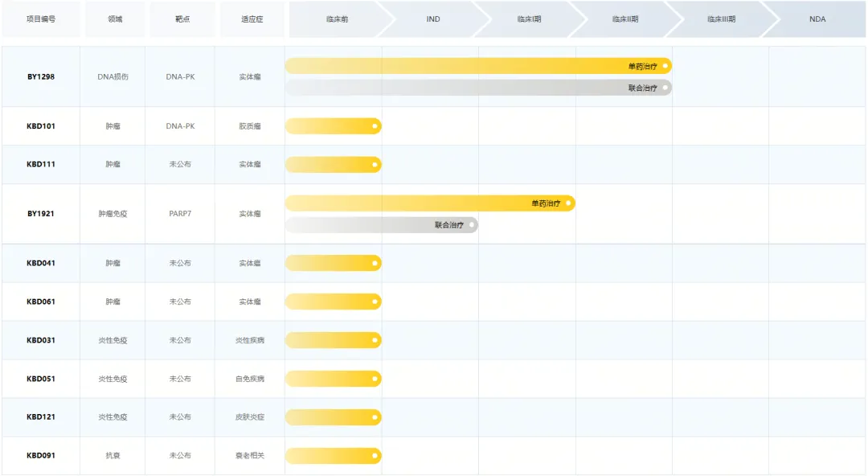The image size is (868, 476).
Task: Select the 临床II期 stage header
Action: click(624, 19)
